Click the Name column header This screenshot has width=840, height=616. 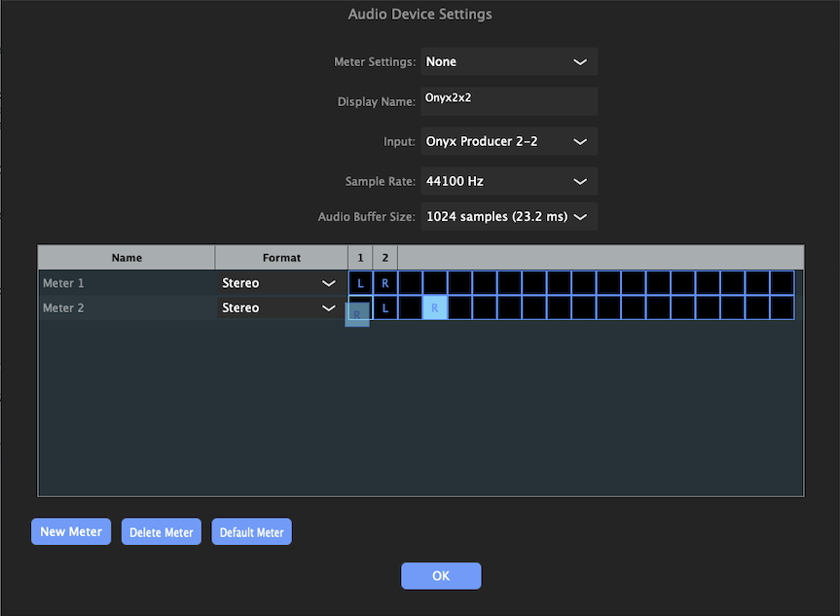pos(127,258)
